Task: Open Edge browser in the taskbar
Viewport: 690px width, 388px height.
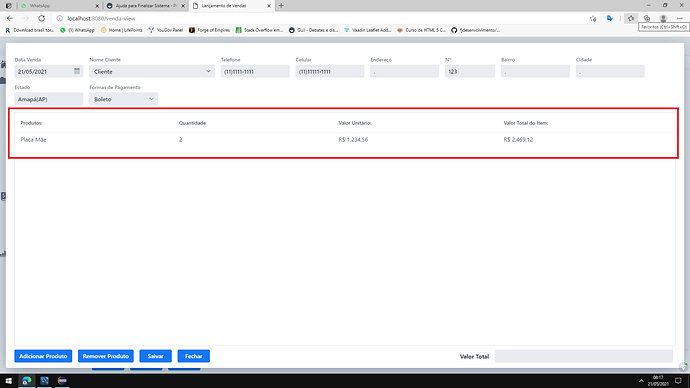Action: (27, 381)
